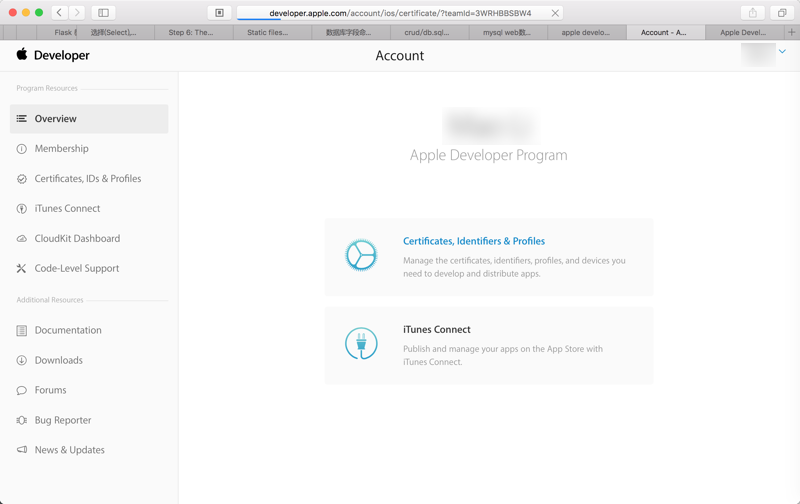Click the iTunes Connect plug card icon

361,343
